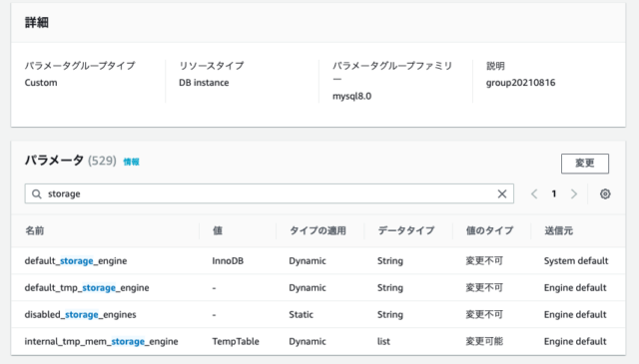639x364 pixels.
Task: Open table preferences gear icon
Action: click(x=605, y=193)
